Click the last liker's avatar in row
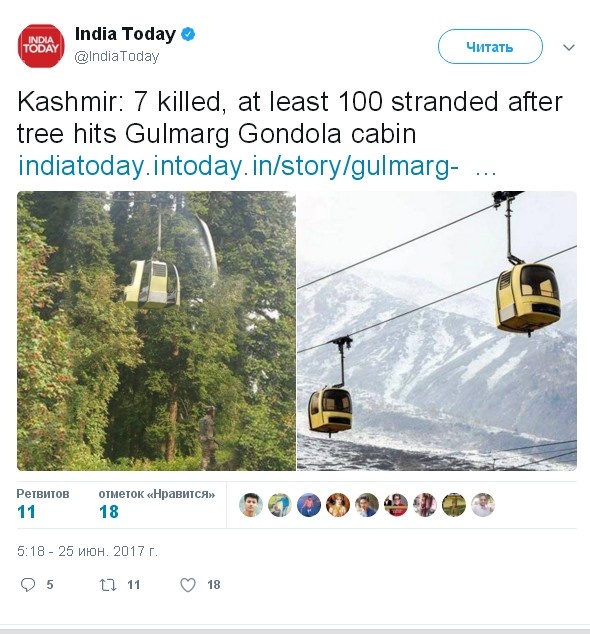Viewport: 590px width, 634px height. pos(483,505)
